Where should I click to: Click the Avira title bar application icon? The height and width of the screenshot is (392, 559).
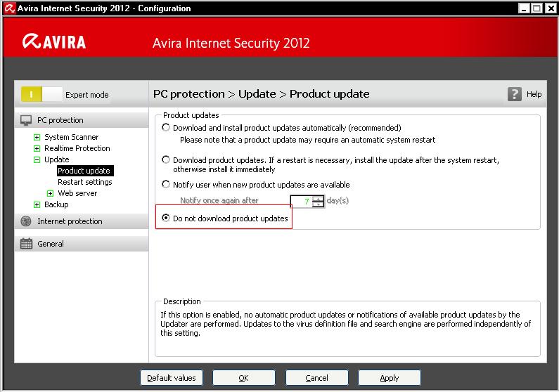point(10,8)
